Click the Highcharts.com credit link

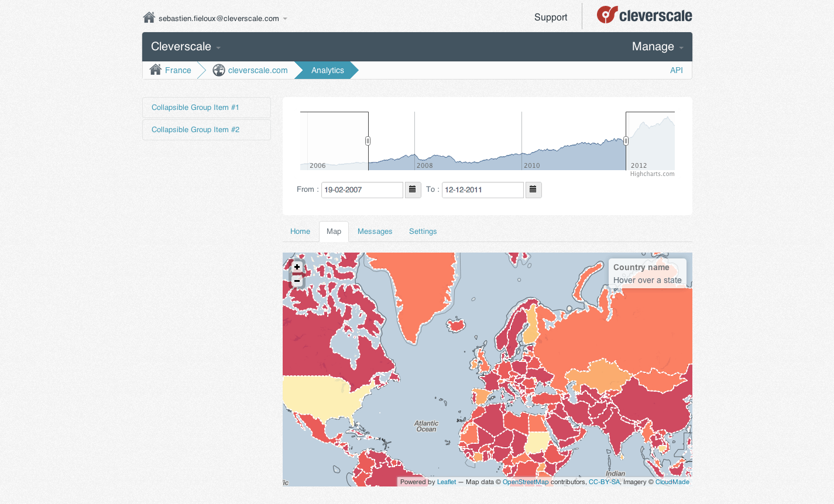pos(653,174)
